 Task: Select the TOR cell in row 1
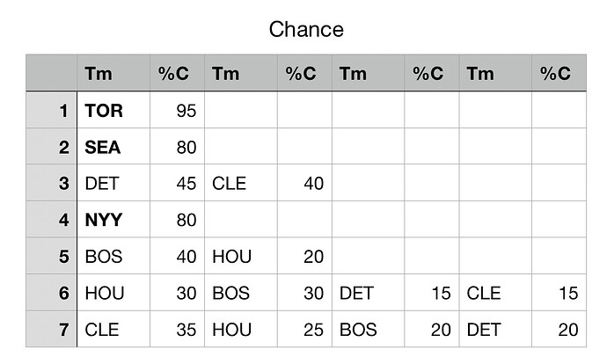pyautogui.click(x=113, y=110)
